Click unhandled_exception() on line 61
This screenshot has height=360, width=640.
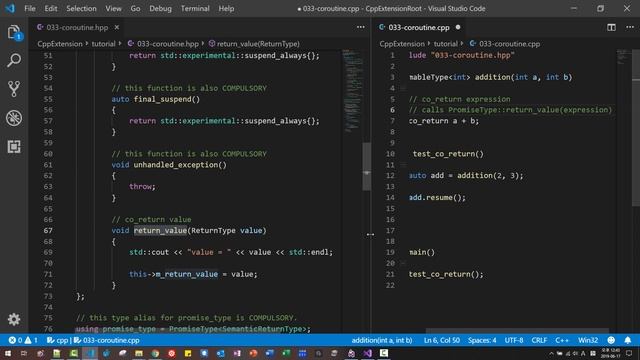(180, 165)
